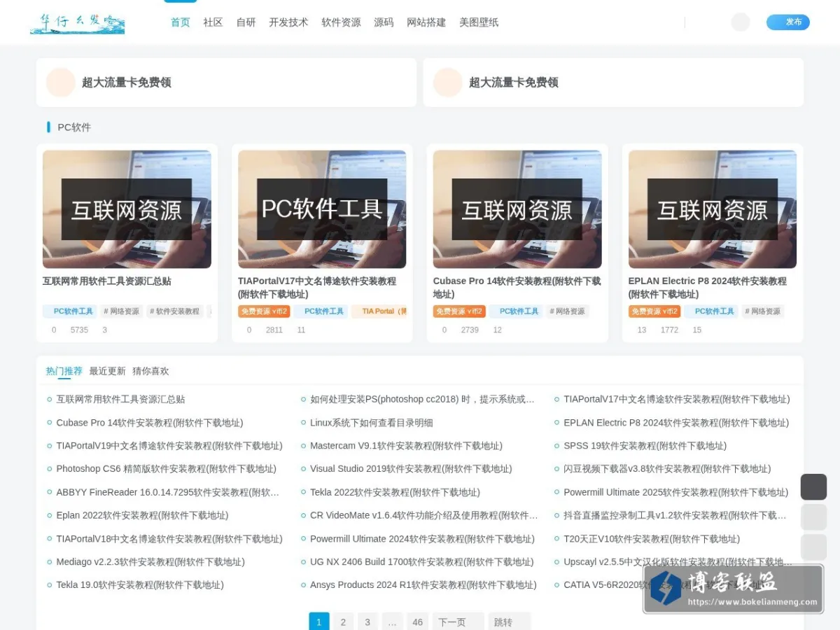Click the 网络资源 tag on the Cubase card
The height and width of the screenshot is (630, 840).
pyautogui.click(x=567, y=311)
